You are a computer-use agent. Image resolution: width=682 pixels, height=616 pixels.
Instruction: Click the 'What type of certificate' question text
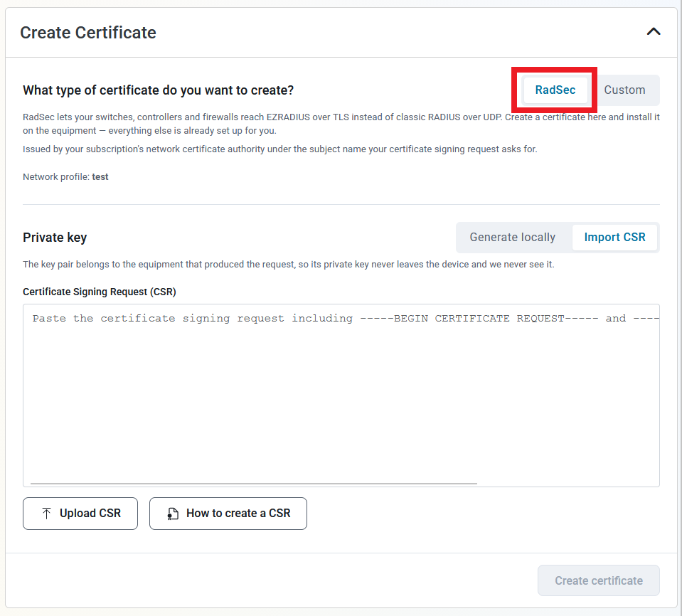pyautogui.click(x=159, y=90)
